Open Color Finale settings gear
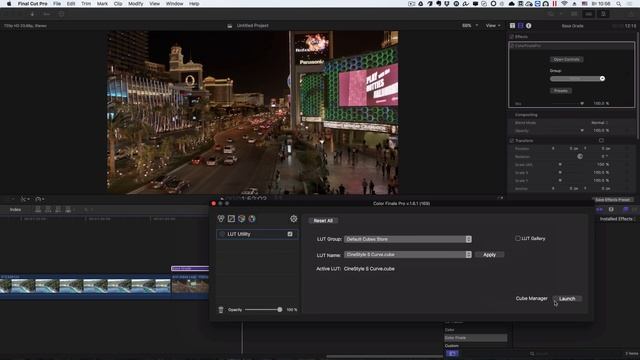Viewport: 640px width, 360px height. tap(293, 219)
